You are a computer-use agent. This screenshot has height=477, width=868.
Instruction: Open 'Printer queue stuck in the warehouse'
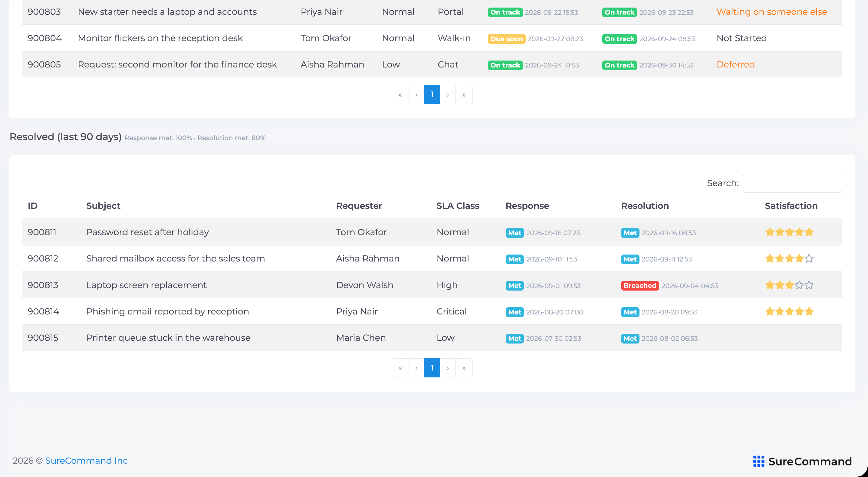[x=168, y=337]
